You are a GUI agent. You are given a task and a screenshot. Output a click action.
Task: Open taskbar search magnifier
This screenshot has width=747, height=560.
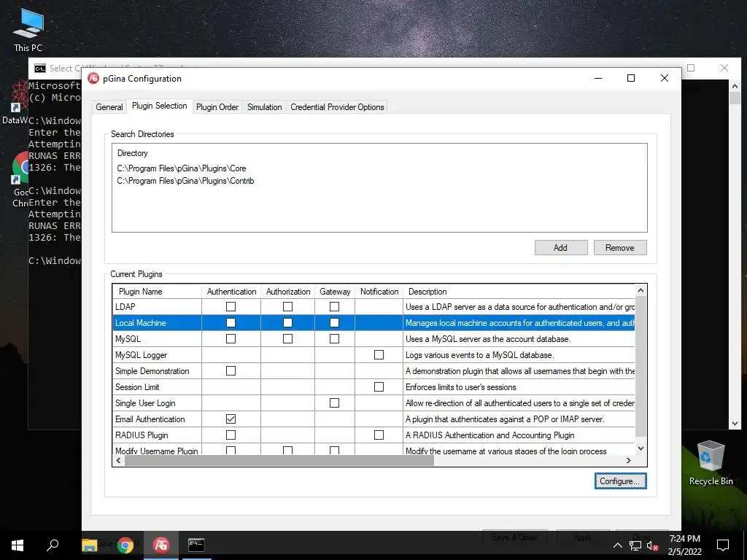(x=53, y=545)
